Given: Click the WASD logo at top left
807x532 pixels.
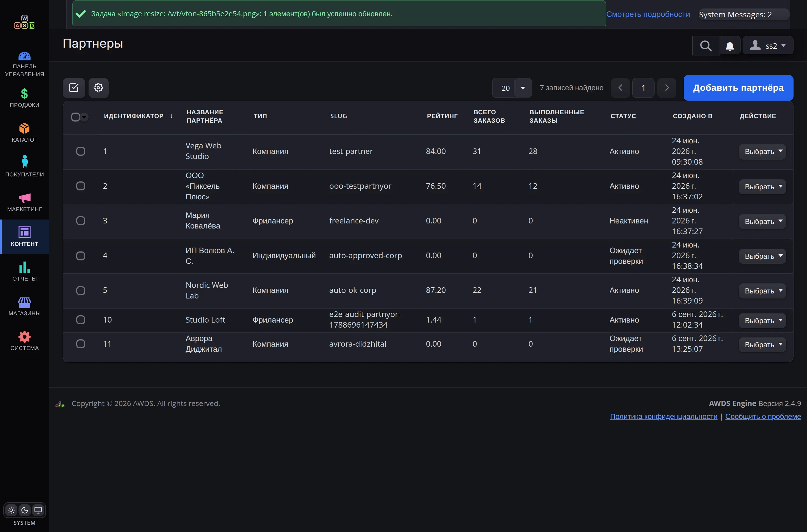Looking at the screenshot, I should [x=24, y=22].
